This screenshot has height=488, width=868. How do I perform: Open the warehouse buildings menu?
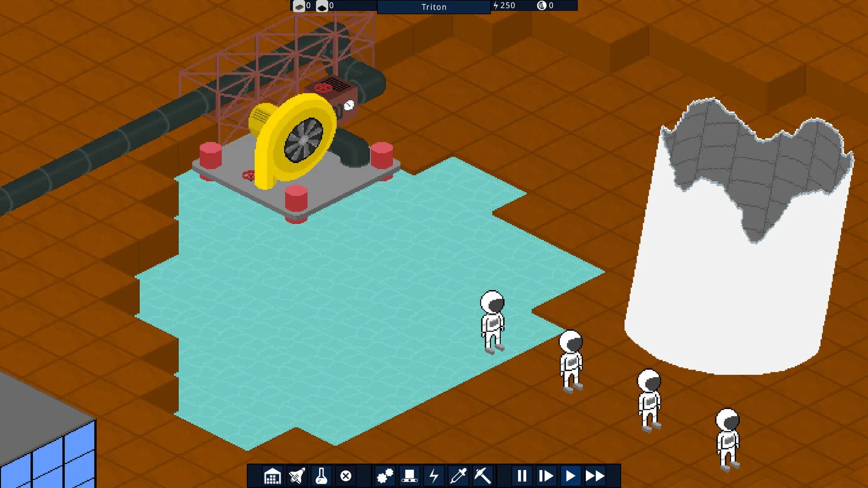click(272, 476)
